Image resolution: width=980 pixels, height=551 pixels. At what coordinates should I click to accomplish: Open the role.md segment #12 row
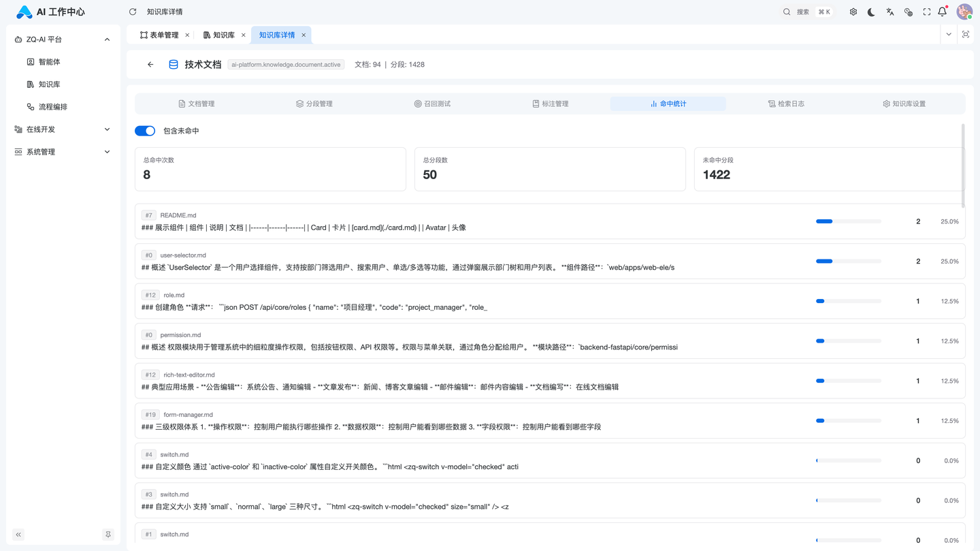550,301
